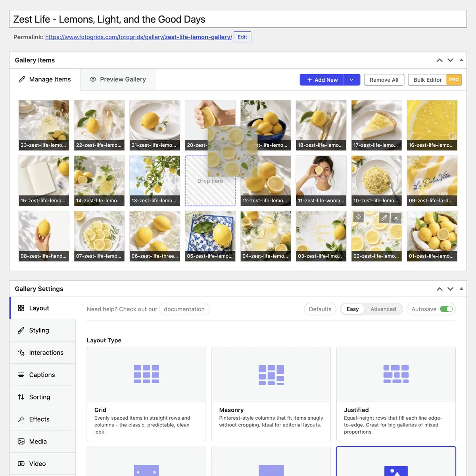
Task: Open the Captions settings tab
Action: [x=42, y=375]
